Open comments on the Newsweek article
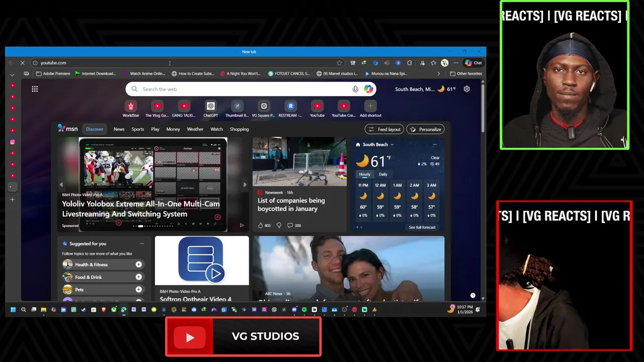The width and height of the screenshot is (644, 362). click(x=294, y=225)
